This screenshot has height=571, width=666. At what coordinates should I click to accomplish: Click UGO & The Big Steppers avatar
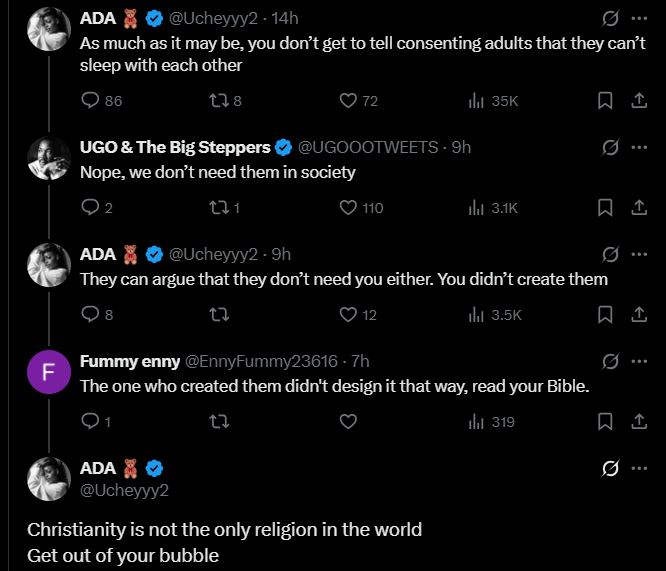click(x=48, y=160)
